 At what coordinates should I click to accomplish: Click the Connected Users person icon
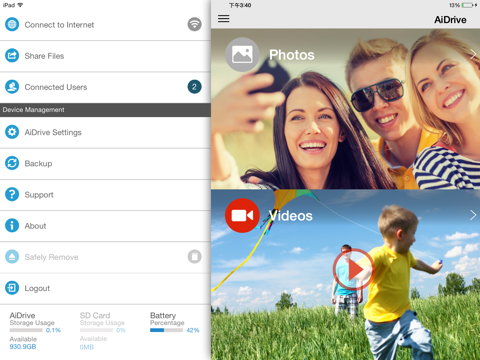(x=12, y=87)
